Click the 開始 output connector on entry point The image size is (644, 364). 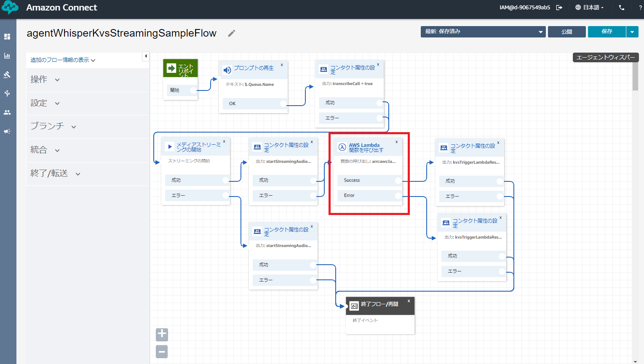click(193, 90)
